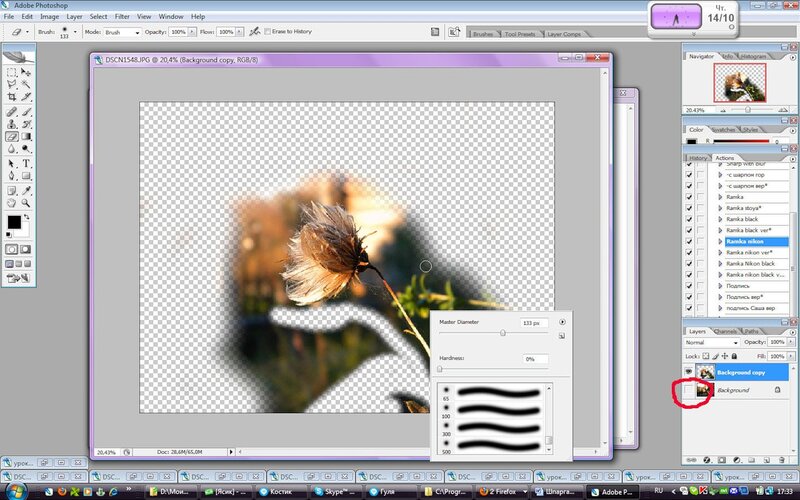The width and height of the screenshot is (800, 500).
Task: Select the Notes tool
Action: pos(12,191)
